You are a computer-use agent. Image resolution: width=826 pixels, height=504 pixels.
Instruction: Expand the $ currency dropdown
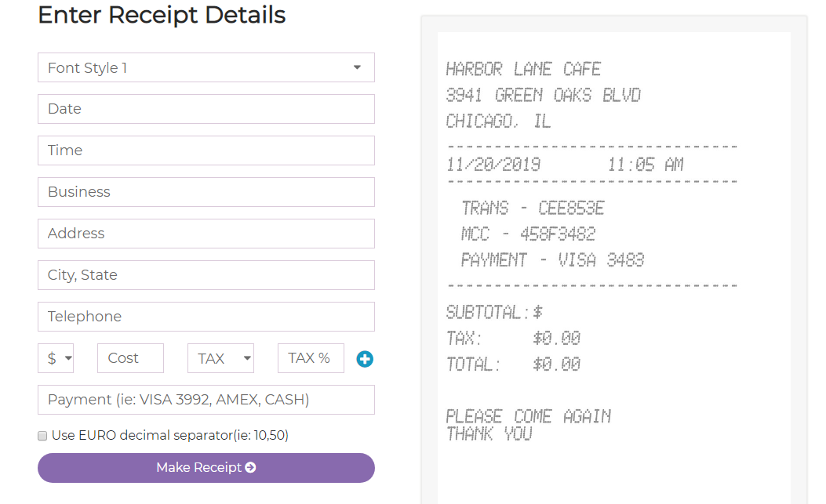[x=56, y=358]
